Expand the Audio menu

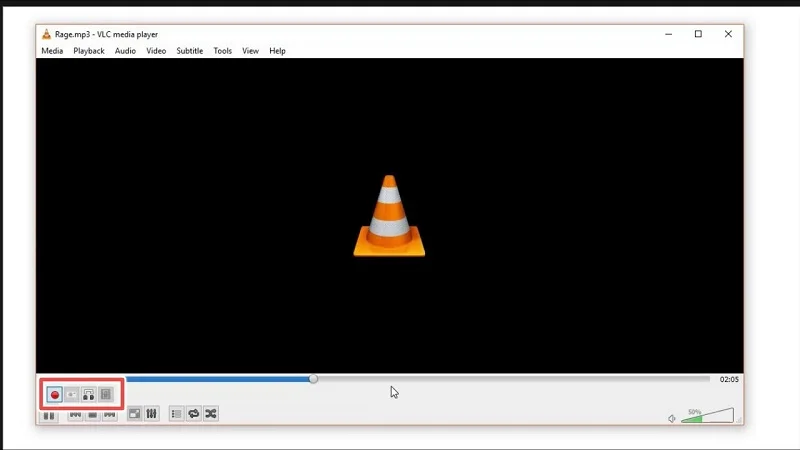point(125,51)
